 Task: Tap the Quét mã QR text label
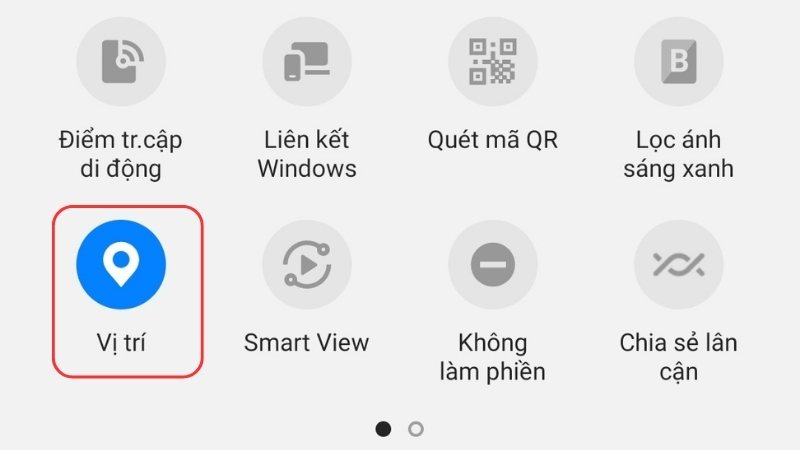(492, 140)
